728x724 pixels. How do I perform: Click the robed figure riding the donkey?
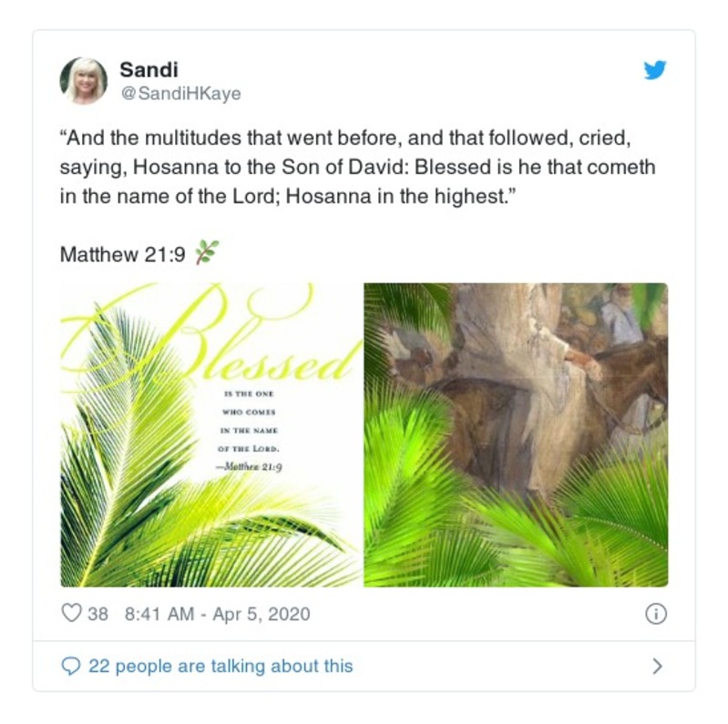(x=547, y=382)
